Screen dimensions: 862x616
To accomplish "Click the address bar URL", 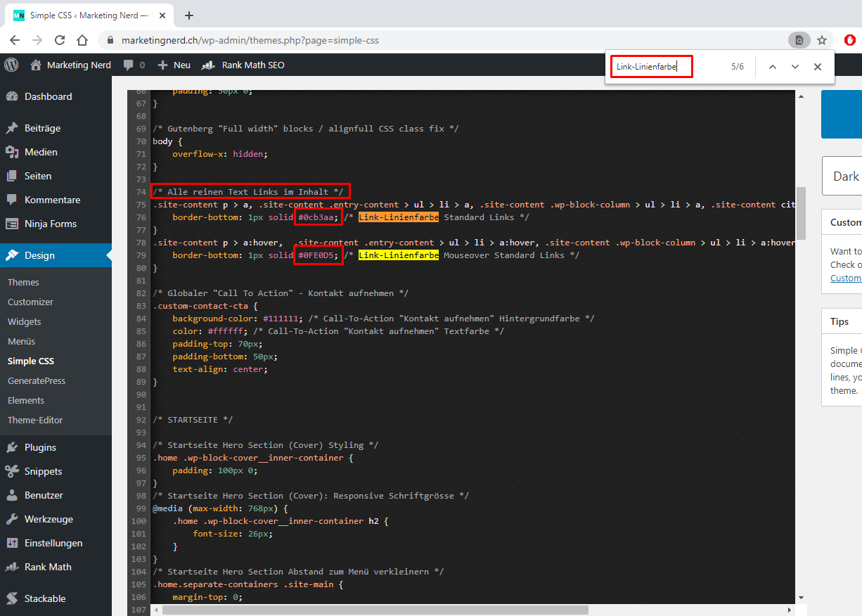I will click(250, 40).
